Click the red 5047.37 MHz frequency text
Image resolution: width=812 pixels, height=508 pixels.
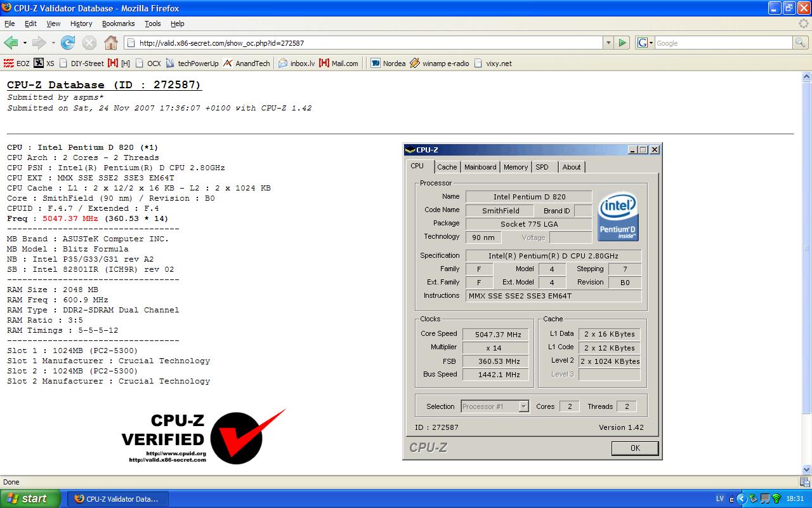point(70,218)
